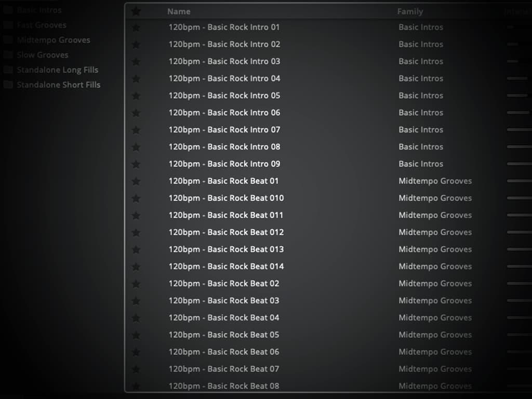
Task: Open the Standalone Short Fills folder
Action: (x=58, y=85)
